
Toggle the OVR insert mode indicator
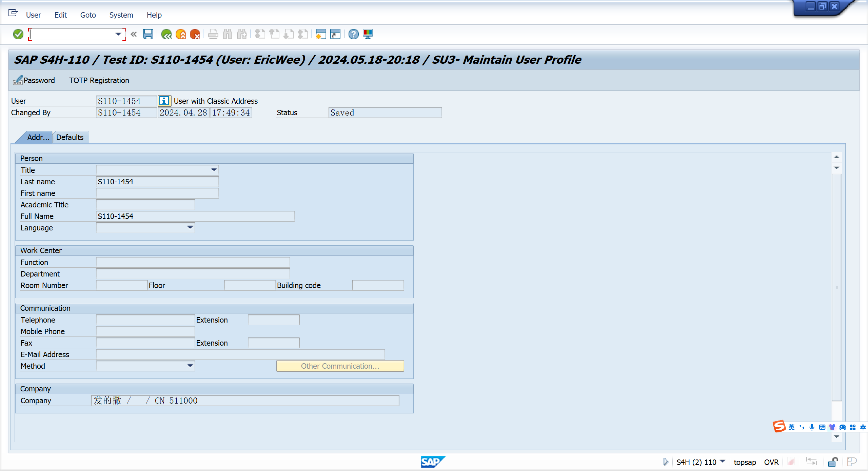pyautogui.click(x=771, y=462)
